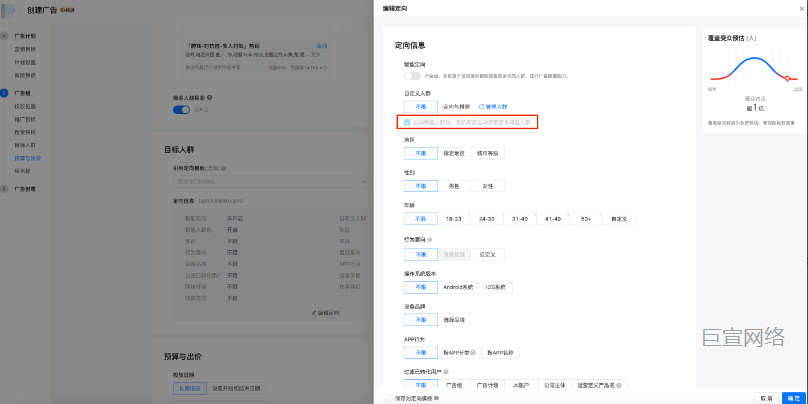The image size is (808, 404).
Task: Open 计划设置 in left sidebar
Action: [25, 62]
